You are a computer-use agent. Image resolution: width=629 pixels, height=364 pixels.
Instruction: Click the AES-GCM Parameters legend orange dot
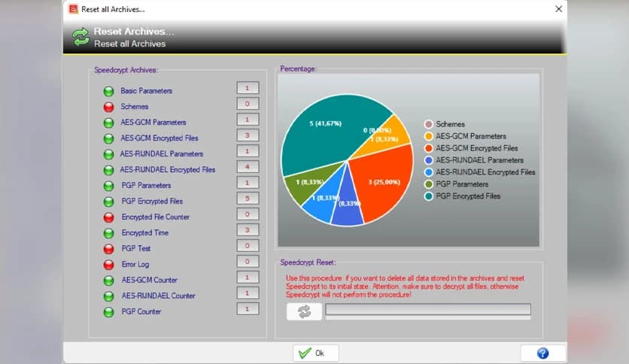click(x=428, y=136)
